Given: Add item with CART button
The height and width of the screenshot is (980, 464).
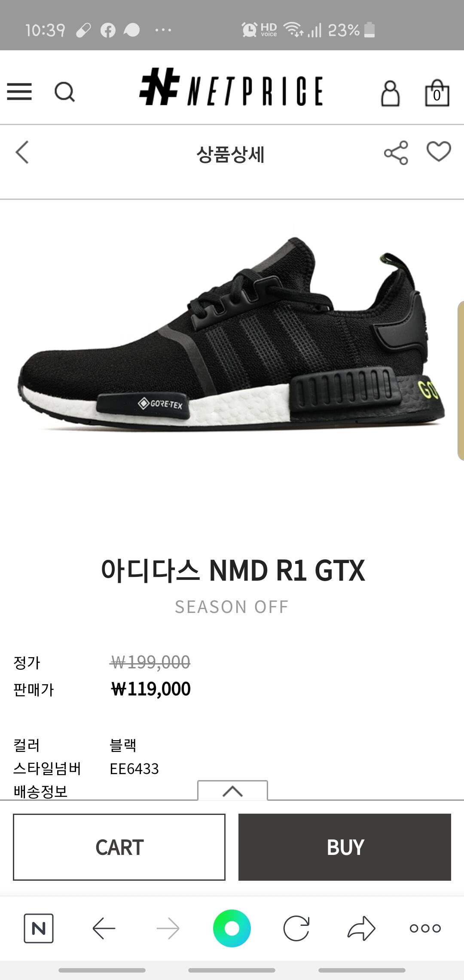Looking at the screenshot, I should (x=119, y=847).
